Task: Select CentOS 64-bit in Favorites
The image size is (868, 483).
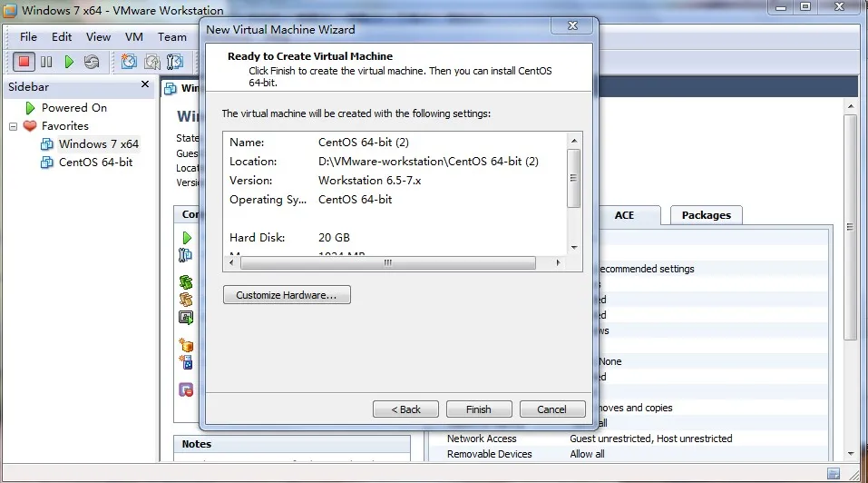Action: tap(96, 163)
